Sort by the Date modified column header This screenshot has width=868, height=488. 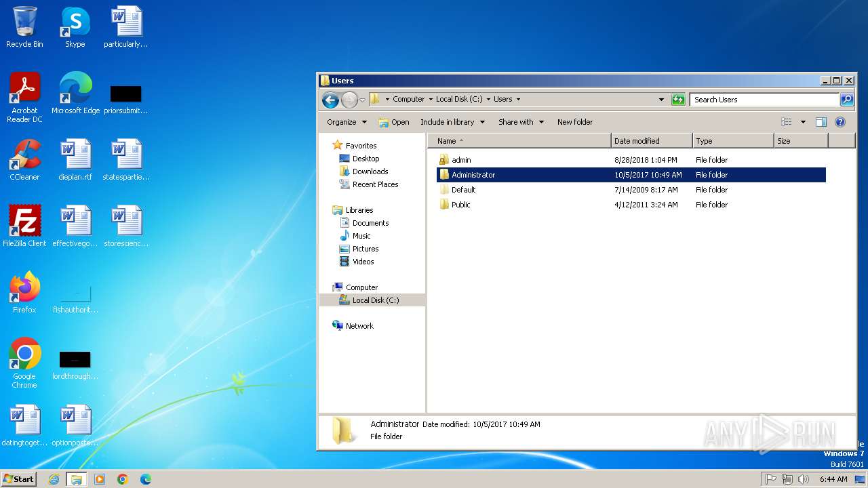coord(652,141)
